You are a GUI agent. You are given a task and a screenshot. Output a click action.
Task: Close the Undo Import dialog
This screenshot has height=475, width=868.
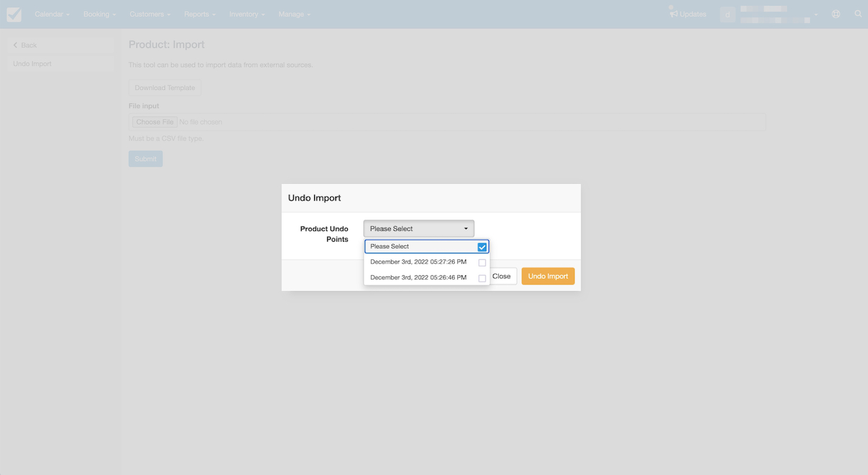pyautogui.click(x=502, y=276)
